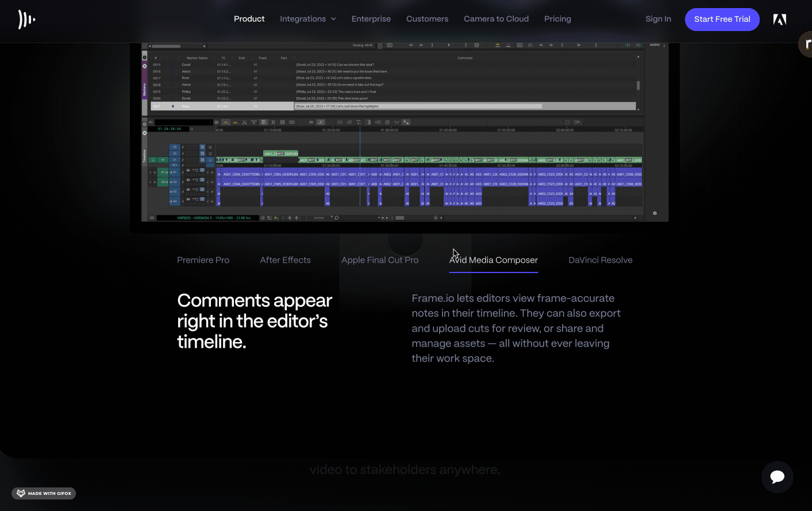Viewport: 812px width, 511px height.
Task: Toggle the blue A2 record track selector
Action: (x=175, y=182)
